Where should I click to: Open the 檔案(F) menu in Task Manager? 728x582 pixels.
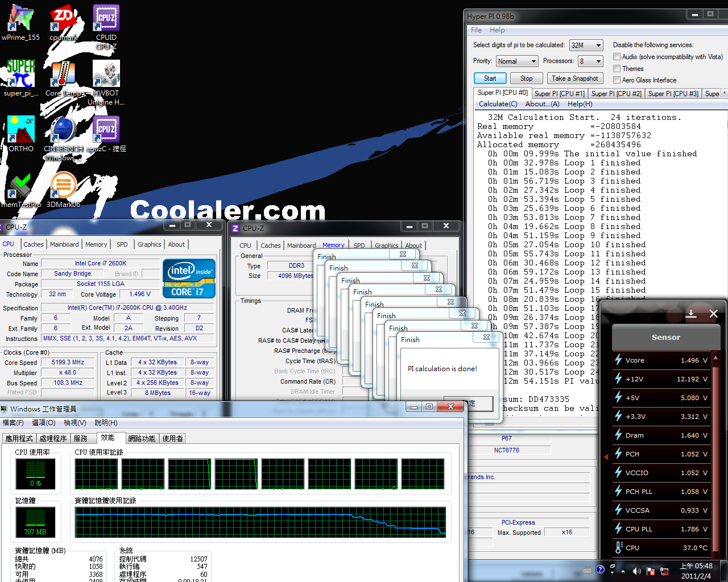[x=13, y=422]
